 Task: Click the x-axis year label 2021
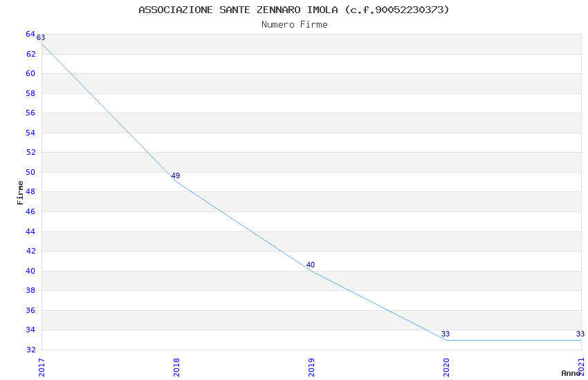point(581,368)
